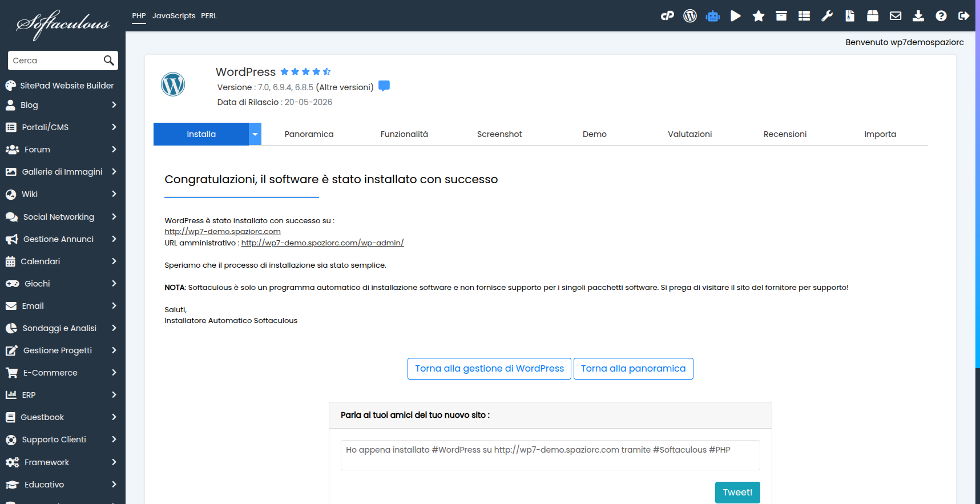
Task: Open the package box icon in top bar
Action: click(x=873, y=16)
